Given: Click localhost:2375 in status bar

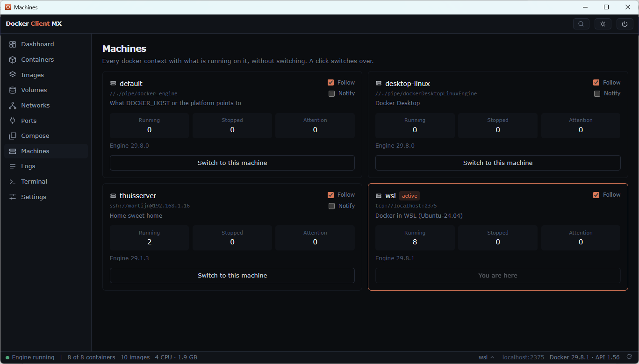Looking at the screenshot, I should coord(523,357).
